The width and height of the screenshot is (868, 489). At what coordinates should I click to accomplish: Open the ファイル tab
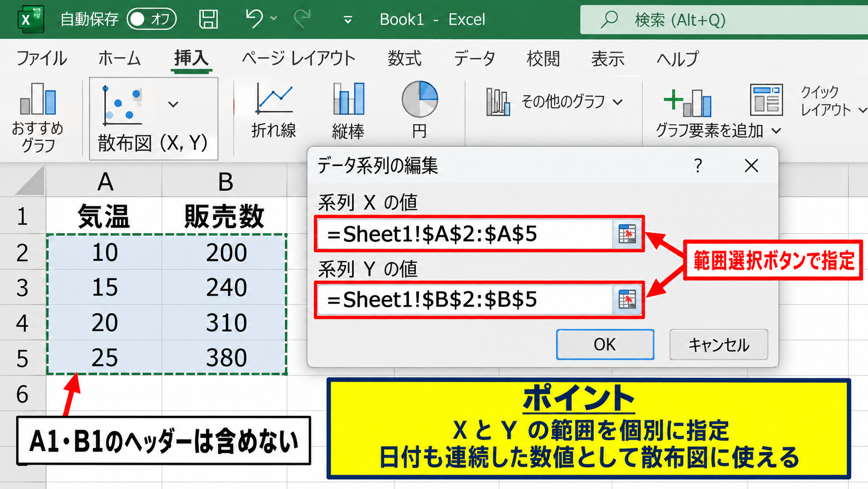coord(42,58)
